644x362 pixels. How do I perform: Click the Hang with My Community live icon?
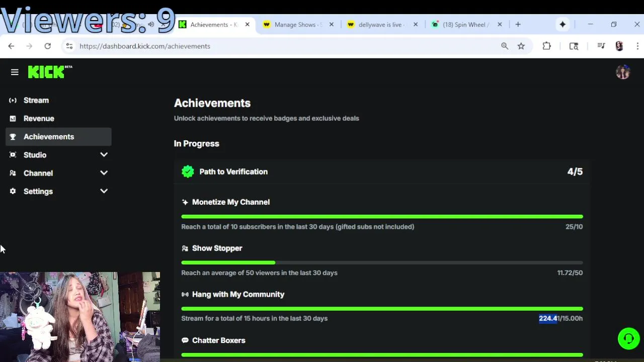point(185,295)
